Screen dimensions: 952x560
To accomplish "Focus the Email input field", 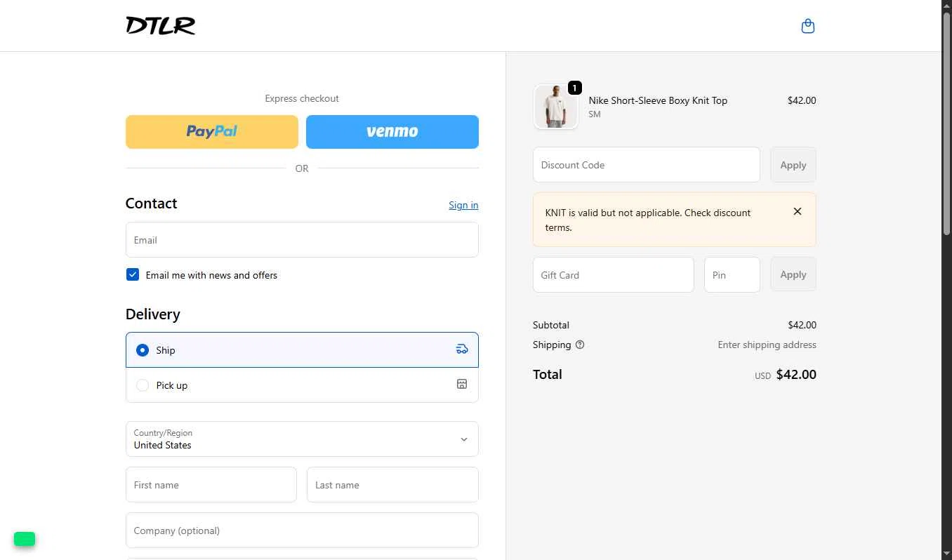I will click(302, 240).
